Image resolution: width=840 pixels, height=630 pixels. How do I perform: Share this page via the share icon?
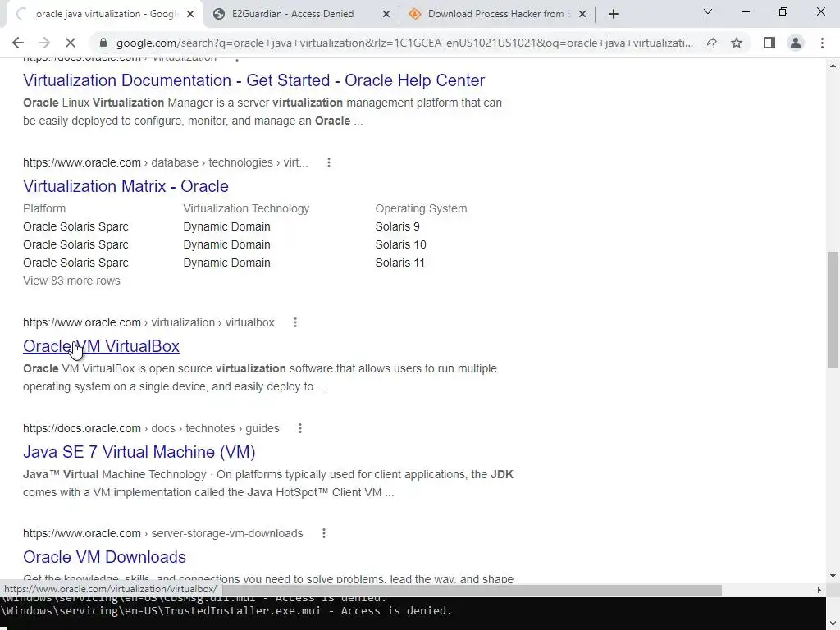click(x=710, y=43)
